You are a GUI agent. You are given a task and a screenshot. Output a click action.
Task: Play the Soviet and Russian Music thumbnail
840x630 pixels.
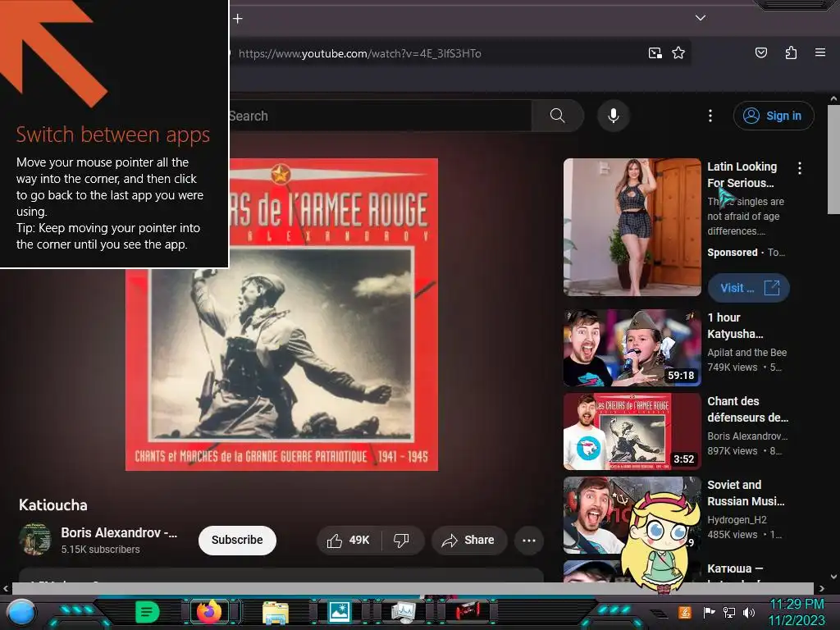click(x=632, y=515)
